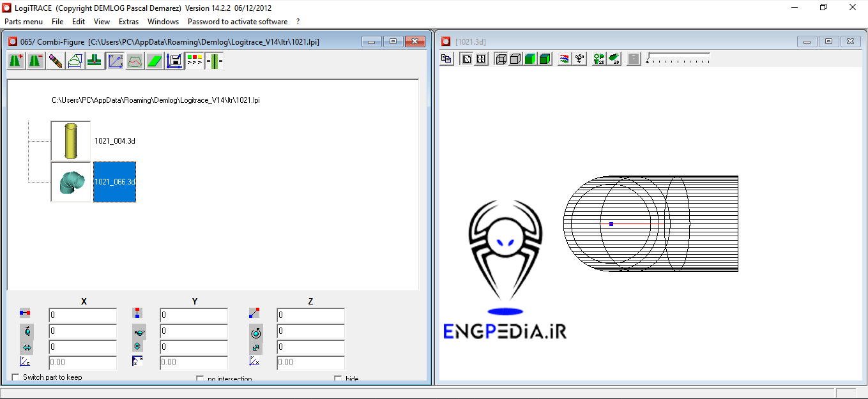The image size is (868, 399).
Task: Open the Extras menu
Action: 128,22
